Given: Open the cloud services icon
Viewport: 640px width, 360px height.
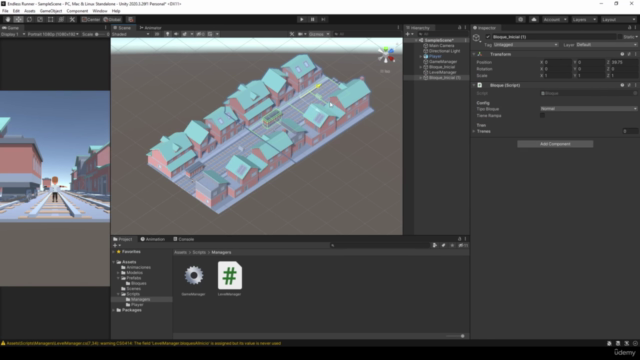Looking at the screenshot, I should tap(534, 19).
